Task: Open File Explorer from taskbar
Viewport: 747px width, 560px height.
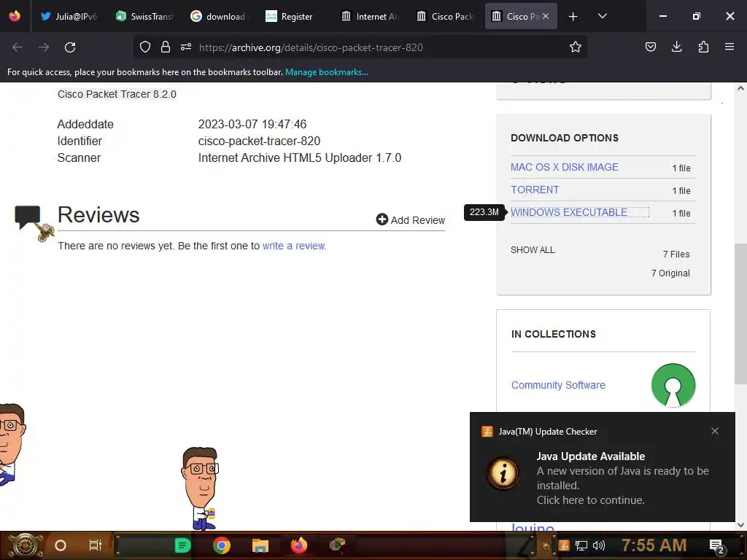Action: (x=260, y=545)
